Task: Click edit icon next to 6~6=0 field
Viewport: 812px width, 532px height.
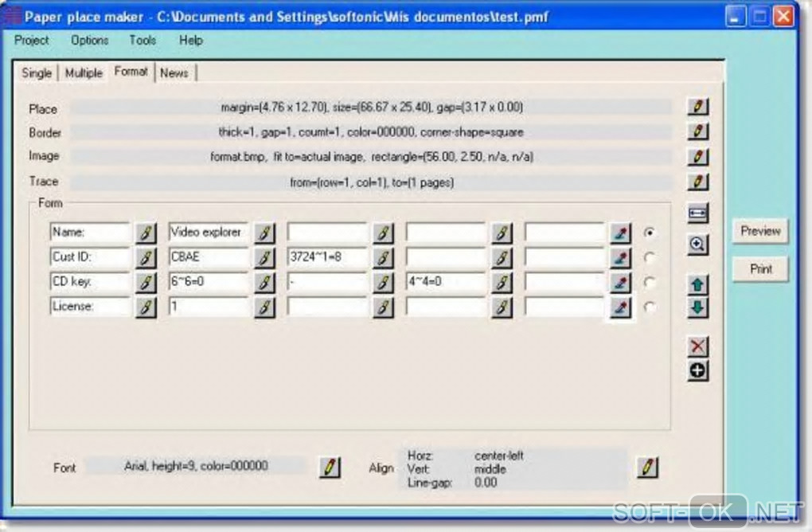Action: [264, 282]
